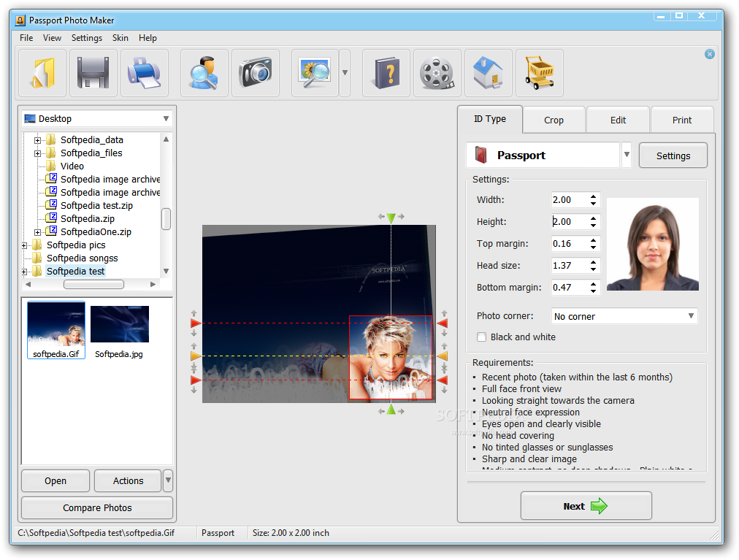Click the upper right red crop marker
Screen dimensions: 739x560
[x=442, y=323]
